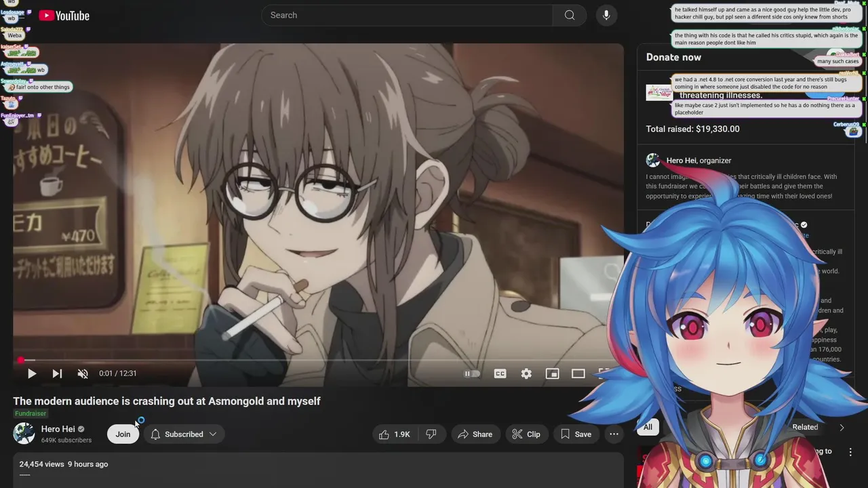Switch to miniplayer mode
Viewport: 868px width, 488px height.
point(553,373)
